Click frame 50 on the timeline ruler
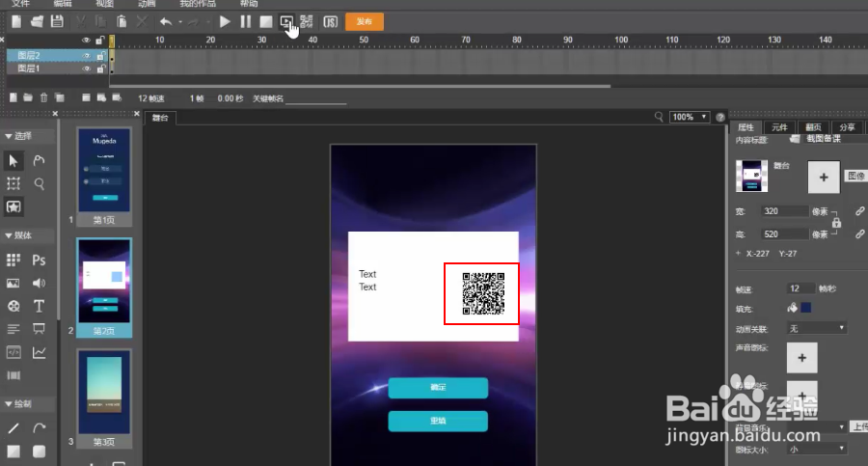 coord(364,40)
